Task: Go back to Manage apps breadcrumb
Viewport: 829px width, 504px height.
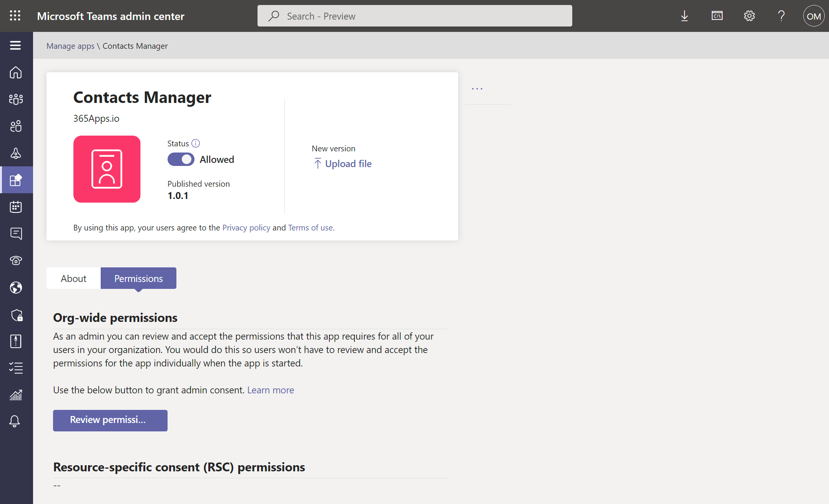Action: click(70, 46)
